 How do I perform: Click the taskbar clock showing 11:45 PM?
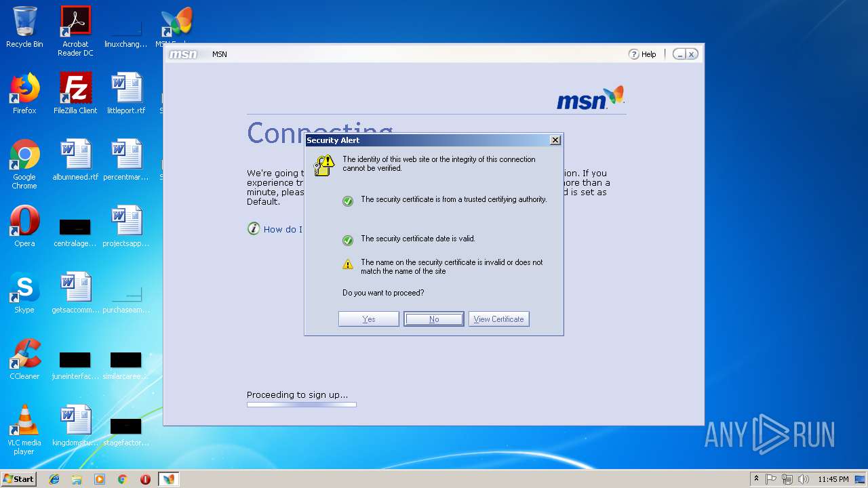tap(833, 479)
